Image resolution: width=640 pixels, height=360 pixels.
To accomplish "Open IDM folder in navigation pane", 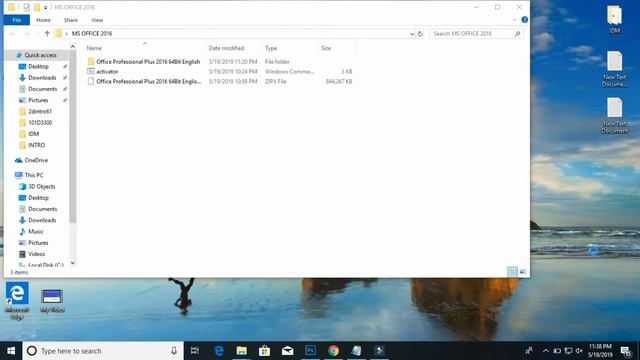I will [x=33, y=134].
